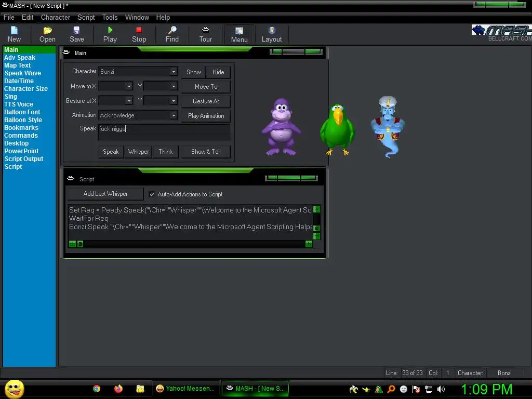
Task: Toggle Auto-Add Actions to Script checkbox
Action: [x=152, y=194]
